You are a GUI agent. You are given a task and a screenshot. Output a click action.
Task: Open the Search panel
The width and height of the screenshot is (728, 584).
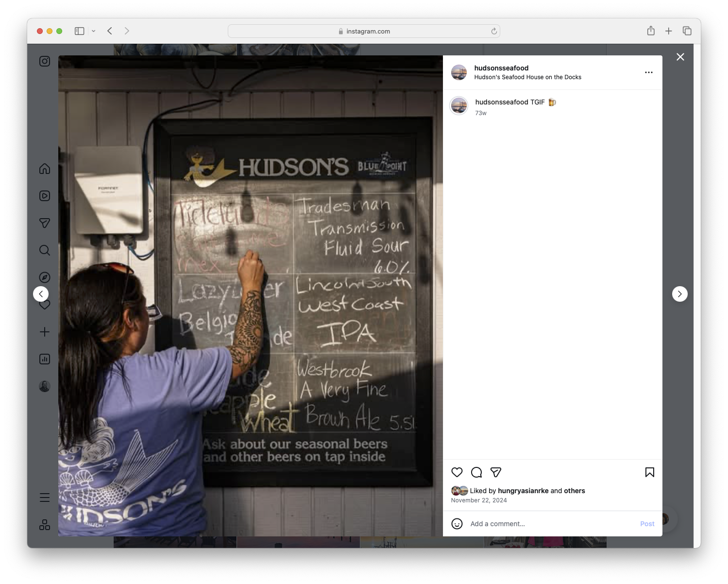[44, 250]
